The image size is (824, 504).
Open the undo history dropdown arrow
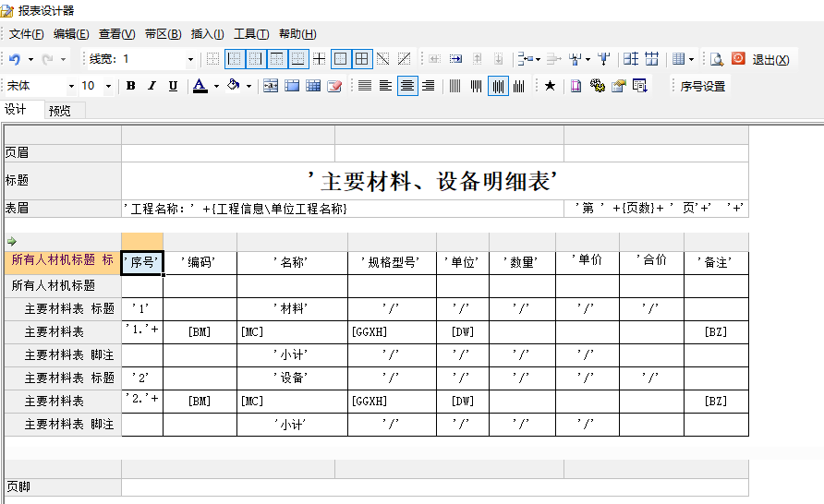[x=31, y=59]
